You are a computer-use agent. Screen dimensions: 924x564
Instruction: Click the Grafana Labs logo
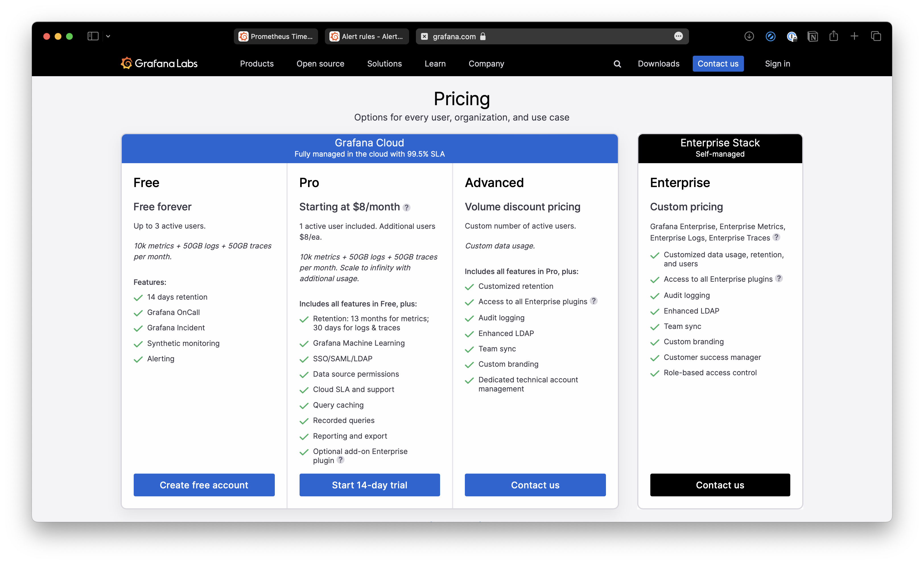click(x=159, y=64)
